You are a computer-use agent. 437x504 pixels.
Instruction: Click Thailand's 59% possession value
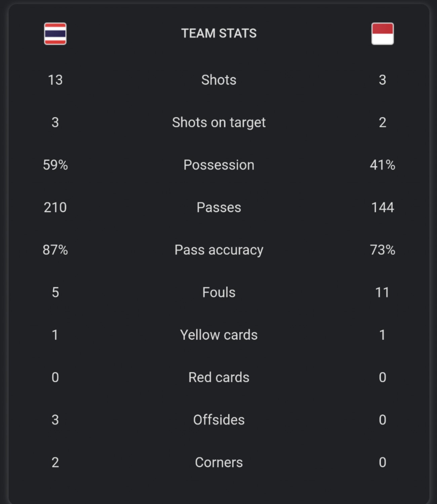click(x=55, y=165)
